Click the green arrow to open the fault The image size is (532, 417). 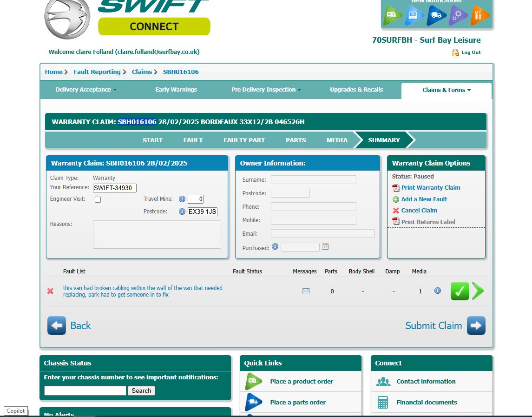[x=478, y=291]
